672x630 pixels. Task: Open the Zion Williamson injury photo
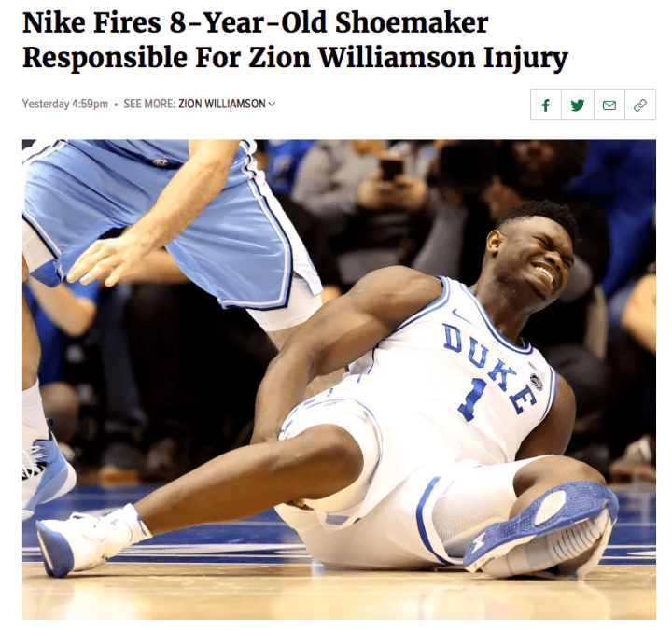[x=339, y=379]
